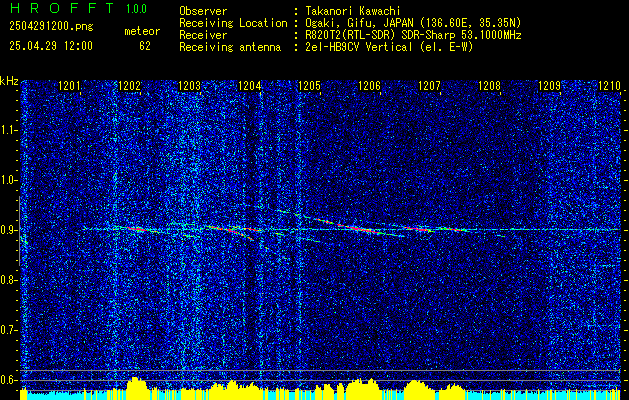Click the R820T2(RTL-SDR) SDR-Sharp 53.1000MHz text
Image resolution: width=629 pixels, height=400 pixels.
pyautogui.click(x=413, y=35)
